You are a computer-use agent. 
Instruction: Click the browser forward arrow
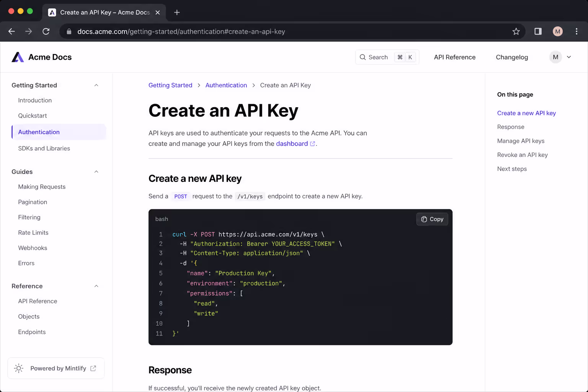[x=29, y=31]
